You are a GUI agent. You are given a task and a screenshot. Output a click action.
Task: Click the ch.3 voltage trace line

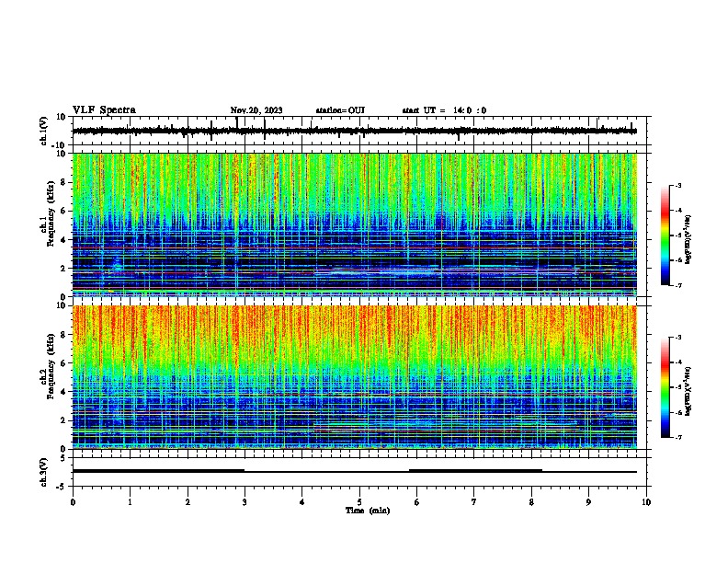tap(355, 471)
